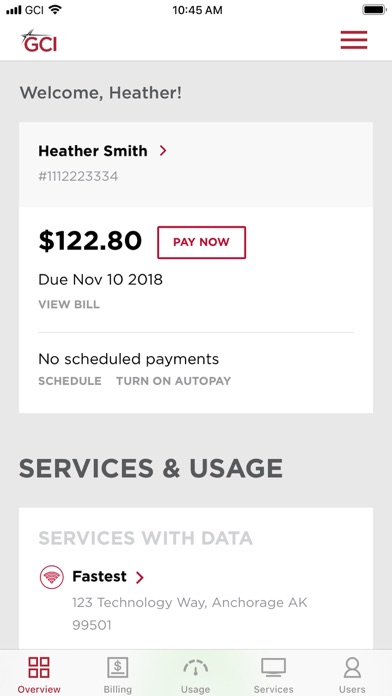Click the PAY NOW button

coord(202,242)
